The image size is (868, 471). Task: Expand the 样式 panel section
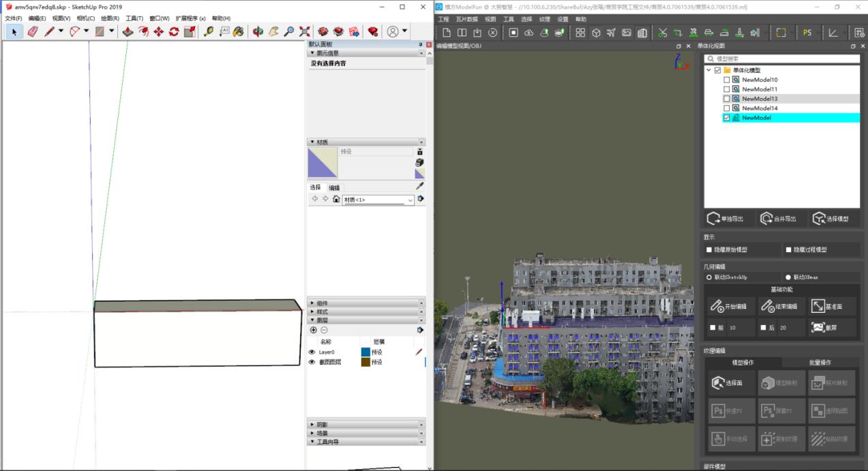[x=367, y=312]
